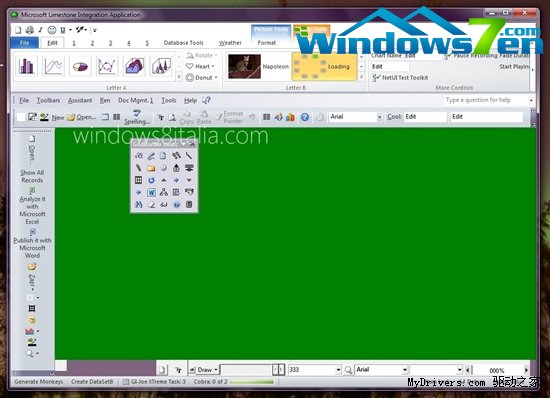Click Create DataSetB in status bar
Screen dimensions: 550x398
(92, 382)
